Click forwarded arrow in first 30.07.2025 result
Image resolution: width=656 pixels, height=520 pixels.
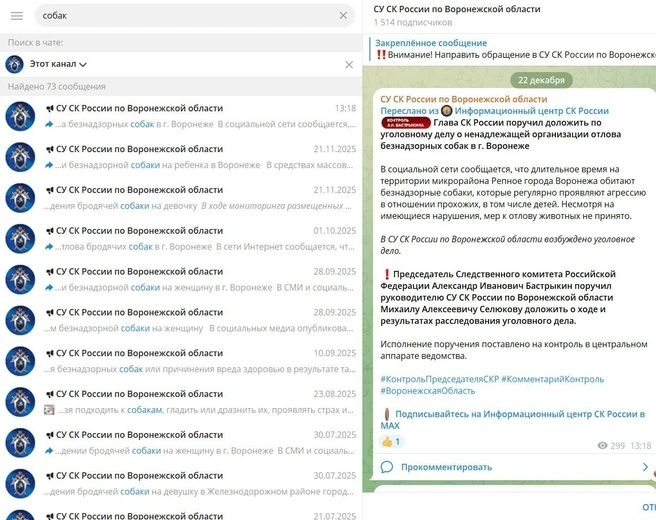point(49,451)
